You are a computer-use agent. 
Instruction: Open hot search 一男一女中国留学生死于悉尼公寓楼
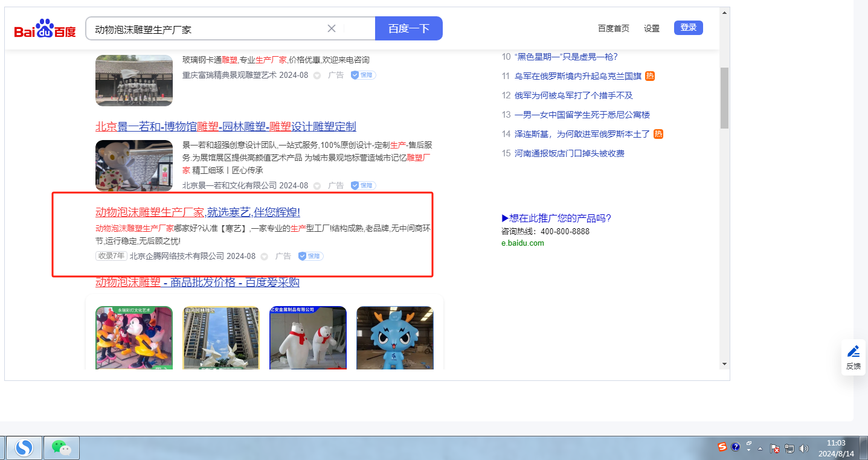click(582, 115)
